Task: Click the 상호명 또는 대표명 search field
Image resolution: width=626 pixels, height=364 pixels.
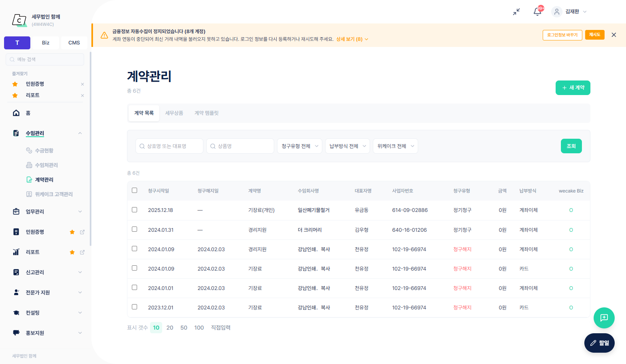Action: coord(169,146)
